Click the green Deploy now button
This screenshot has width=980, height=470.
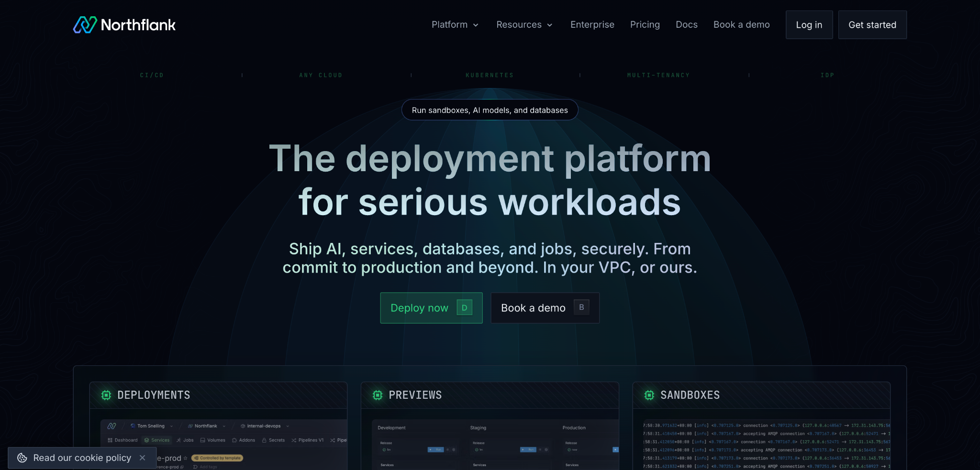[x=431, y=308]
